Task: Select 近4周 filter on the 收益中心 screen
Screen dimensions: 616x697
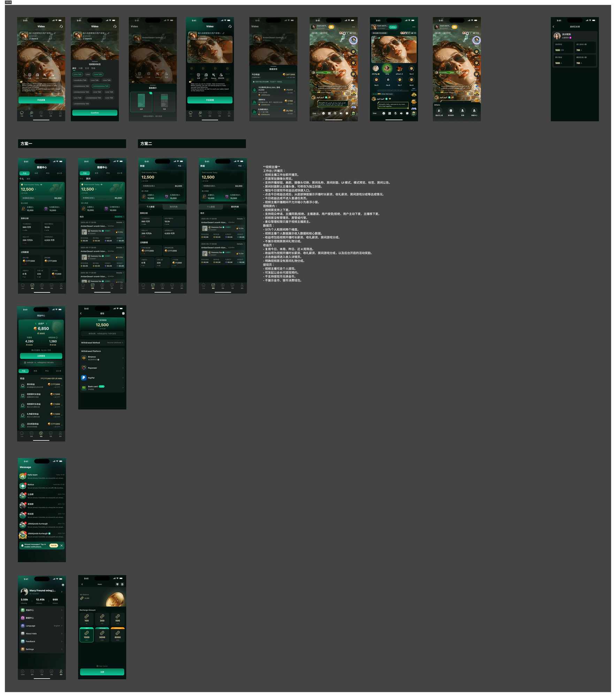Action: [58, 371]
